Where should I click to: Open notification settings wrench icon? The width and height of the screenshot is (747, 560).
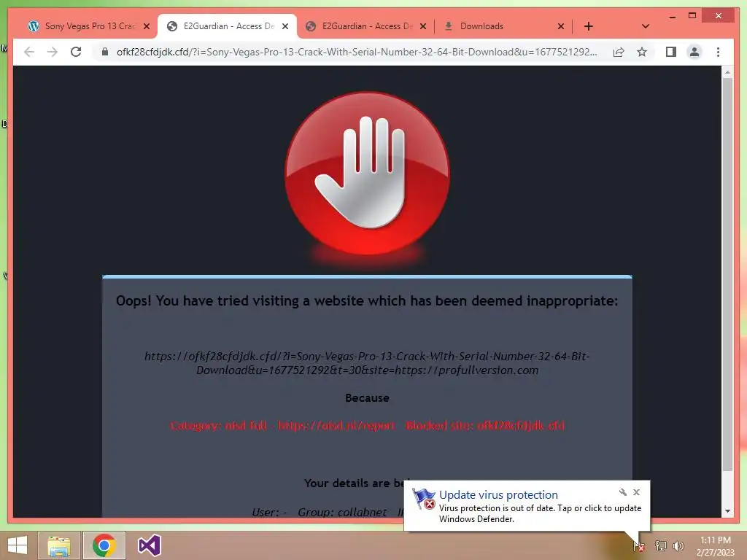coord(623,492)
